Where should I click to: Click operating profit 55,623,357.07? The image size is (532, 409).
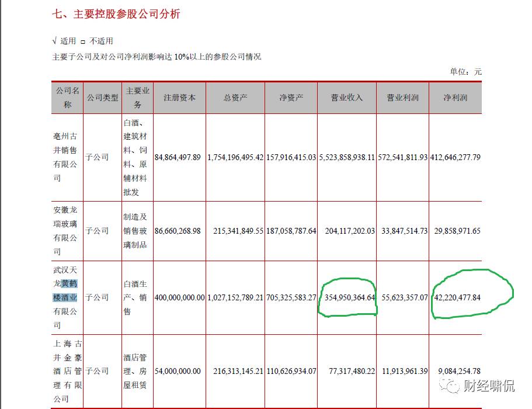405,297
